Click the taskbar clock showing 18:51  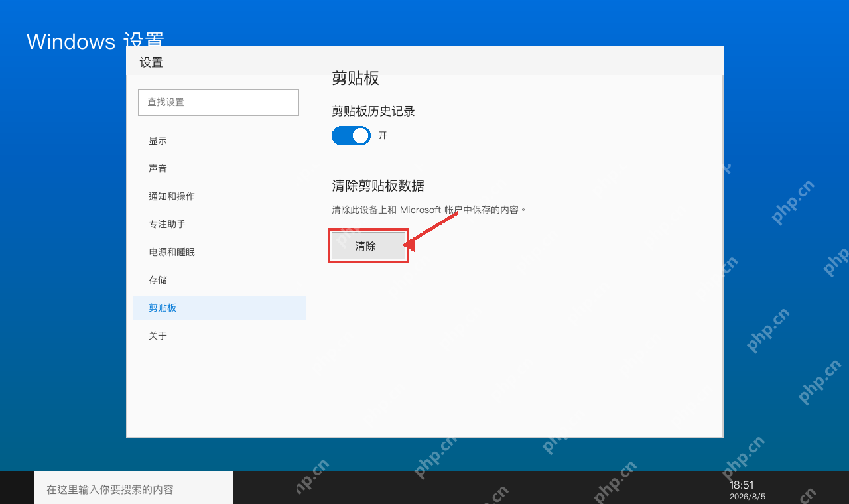pos(742,485)
